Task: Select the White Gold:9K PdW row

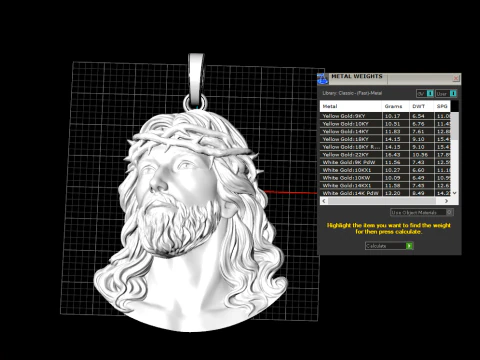Action: [x=385, y=162]
